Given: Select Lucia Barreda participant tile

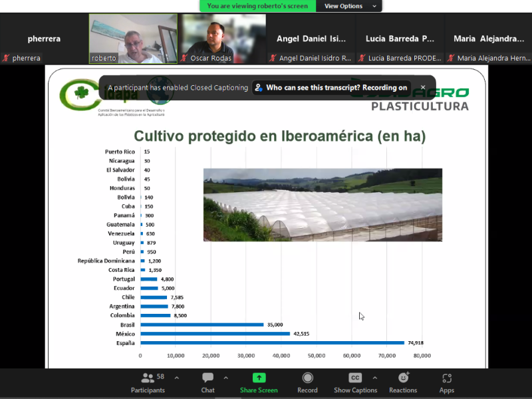Looking at the screenshot, I should (400, 39).
